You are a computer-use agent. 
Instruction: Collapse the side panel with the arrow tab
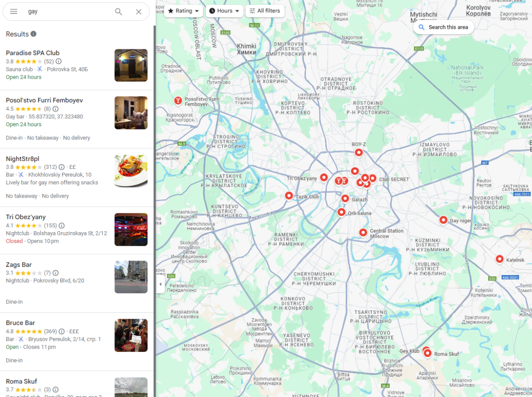(160, 284)
